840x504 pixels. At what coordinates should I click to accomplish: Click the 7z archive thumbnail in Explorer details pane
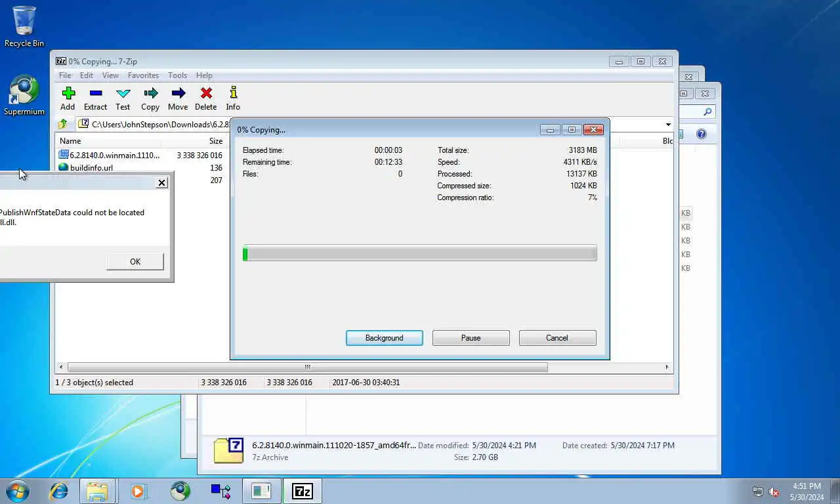(228, 451)
